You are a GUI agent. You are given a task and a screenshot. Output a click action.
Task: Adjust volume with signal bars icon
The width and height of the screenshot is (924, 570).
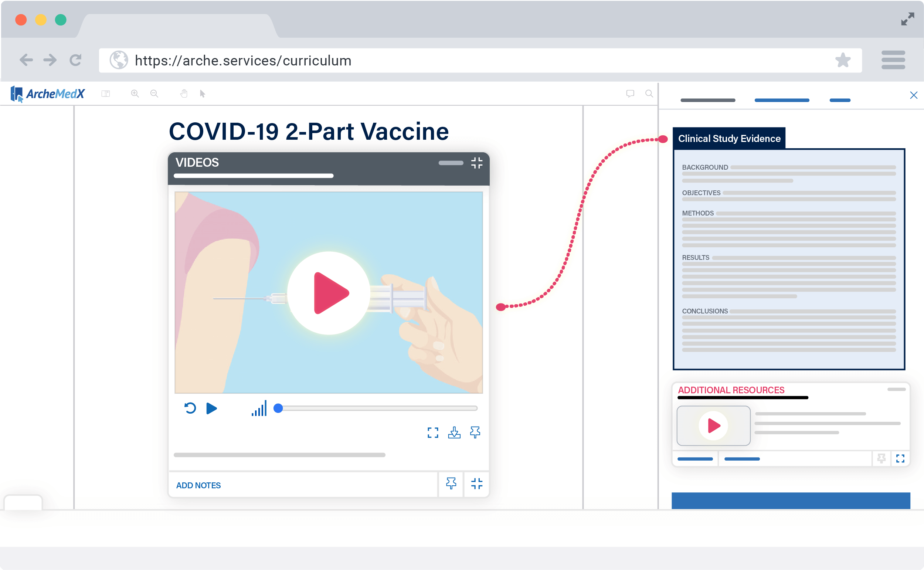click(259, 408)
